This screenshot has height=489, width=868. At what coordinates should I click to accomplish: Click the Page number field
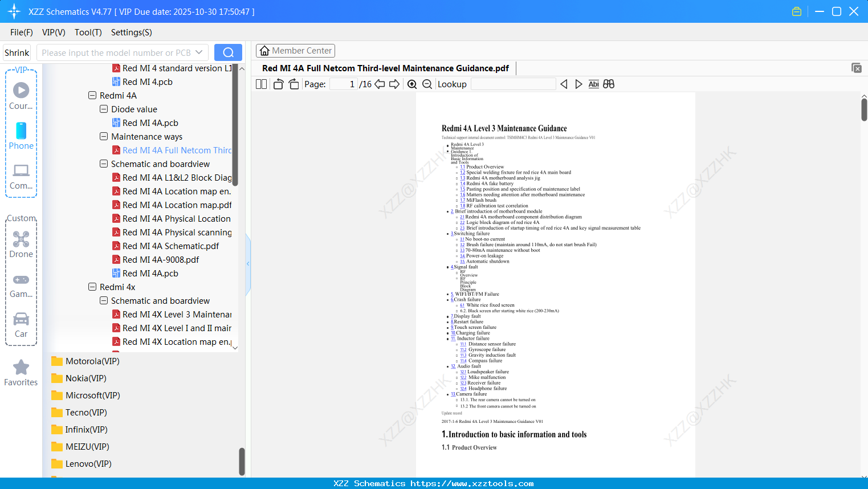(344, 84)
